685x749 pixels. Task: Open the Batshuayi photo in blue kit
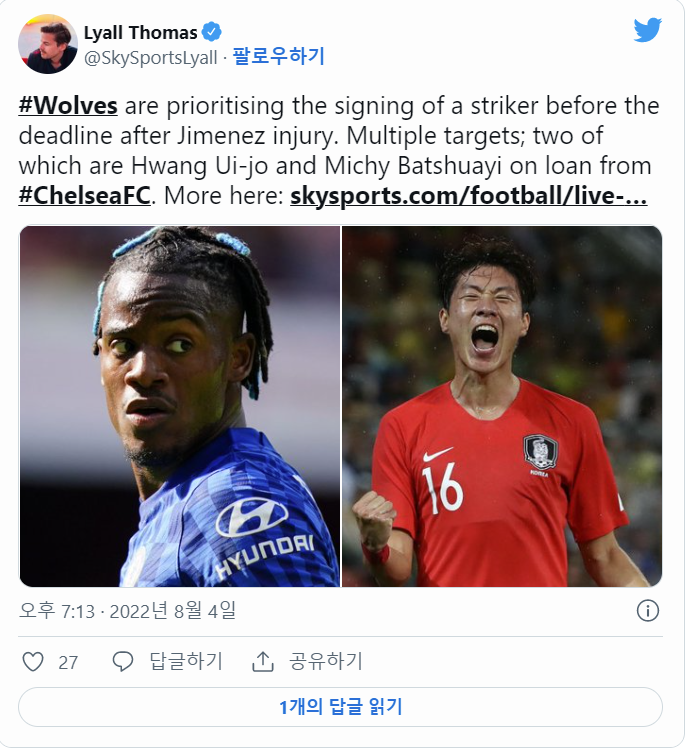point(180,406)
